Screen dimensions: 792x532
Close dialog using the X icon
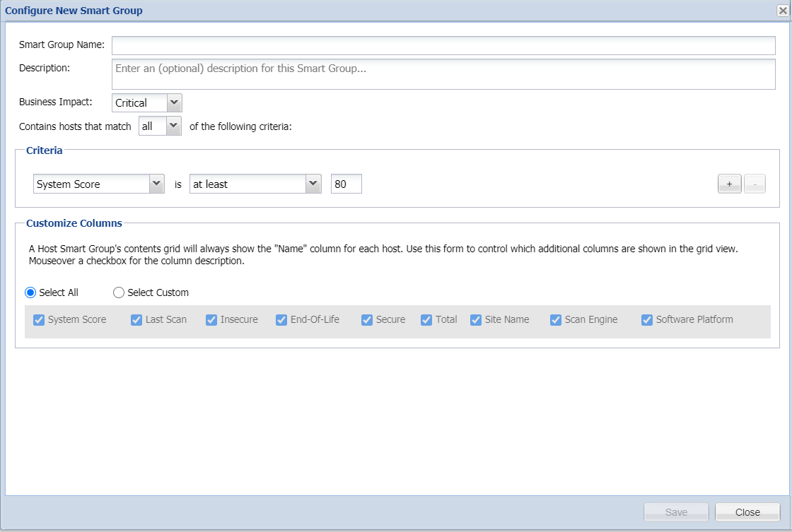coord(783,11)
